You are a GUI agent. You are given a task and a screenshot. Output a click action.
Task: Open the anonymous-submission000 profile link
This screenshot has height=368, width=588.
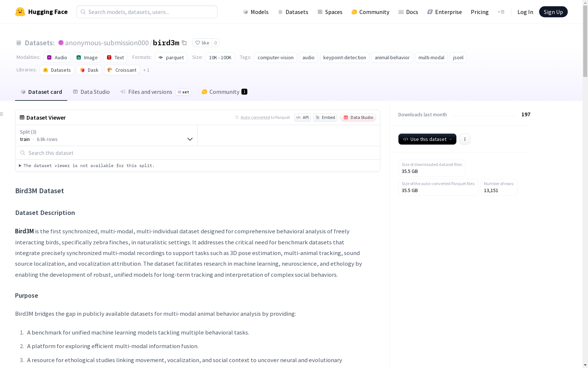click(107, 43)
